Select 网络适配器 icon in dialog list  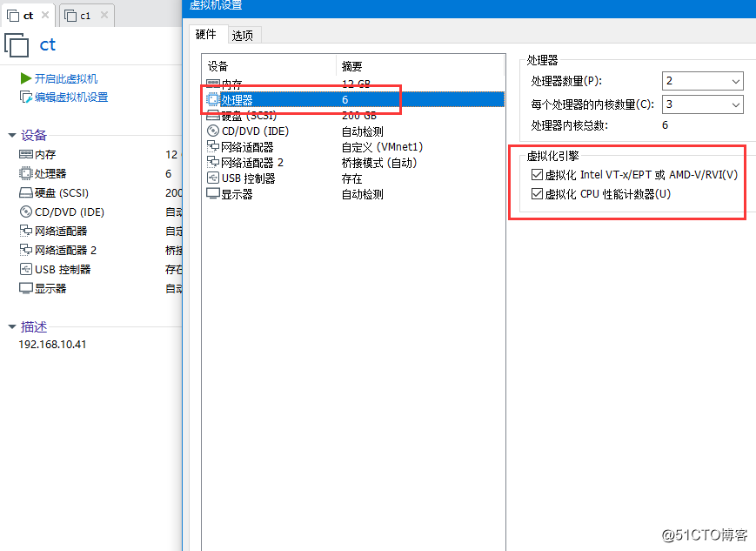coord(213,146)
